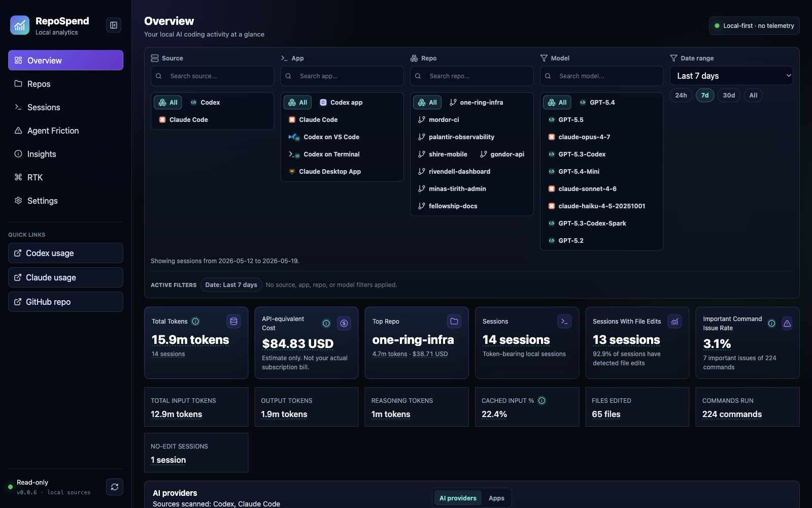Click the external link icon on Codex usage
812x508 pixels.
pos(18,253)
